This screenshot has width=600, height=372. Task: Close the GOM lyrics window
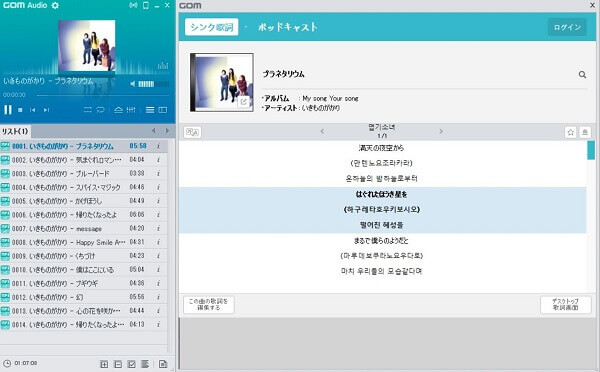(592, 5)
